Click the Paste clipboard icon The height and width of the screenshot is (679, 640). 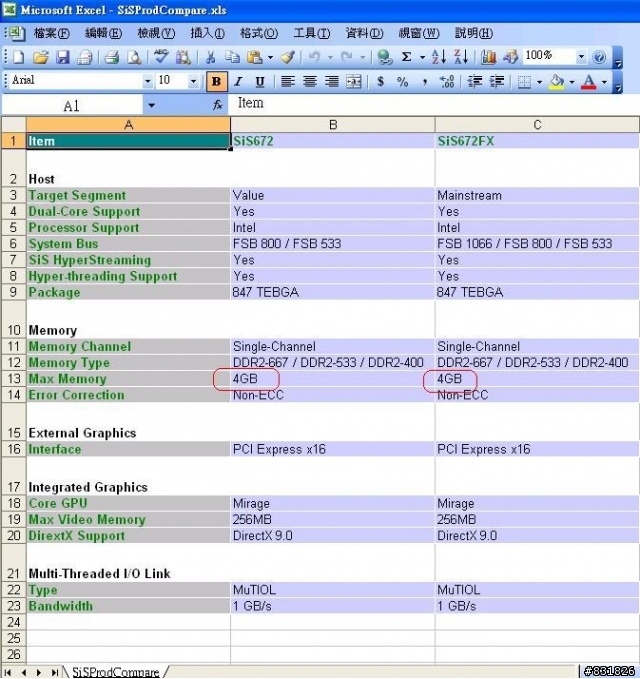click(255, 57)
